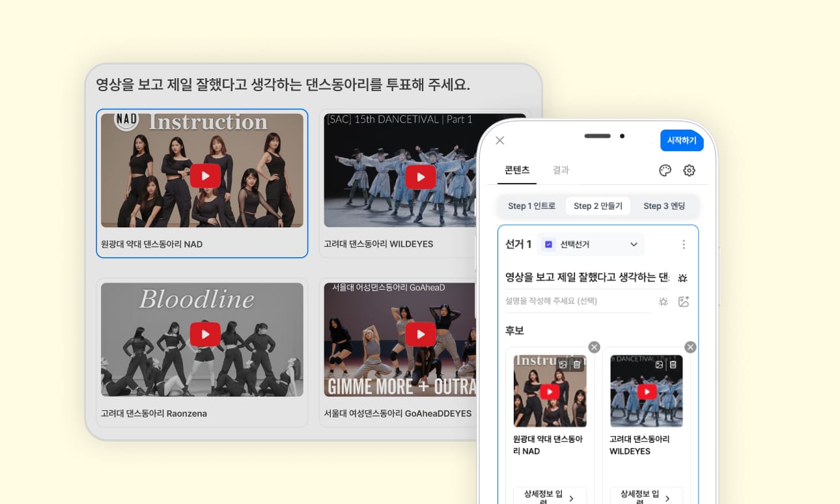Click the sparkle icon beside the question title

pos(682,278)
